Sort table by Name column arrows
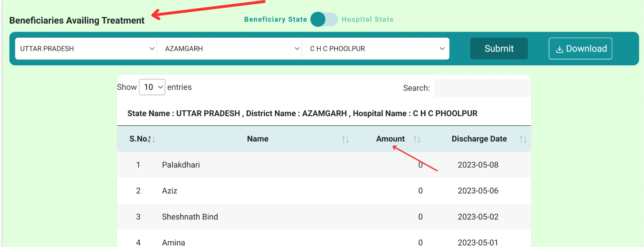This screenshot has width=644, height=247. coord(345,139)
